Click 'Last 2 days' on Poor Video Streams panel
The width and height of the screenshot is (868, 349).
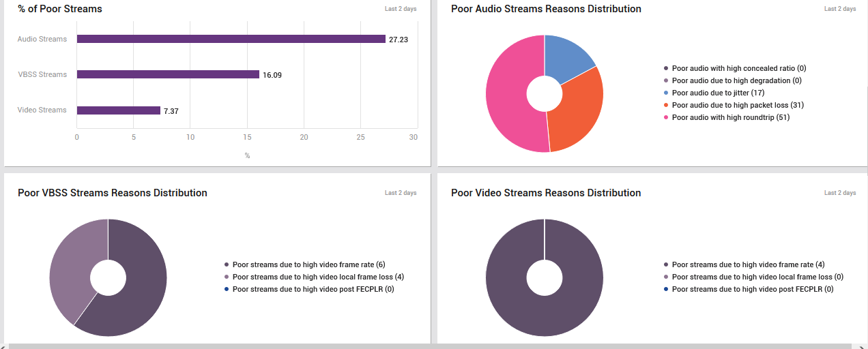840,193
